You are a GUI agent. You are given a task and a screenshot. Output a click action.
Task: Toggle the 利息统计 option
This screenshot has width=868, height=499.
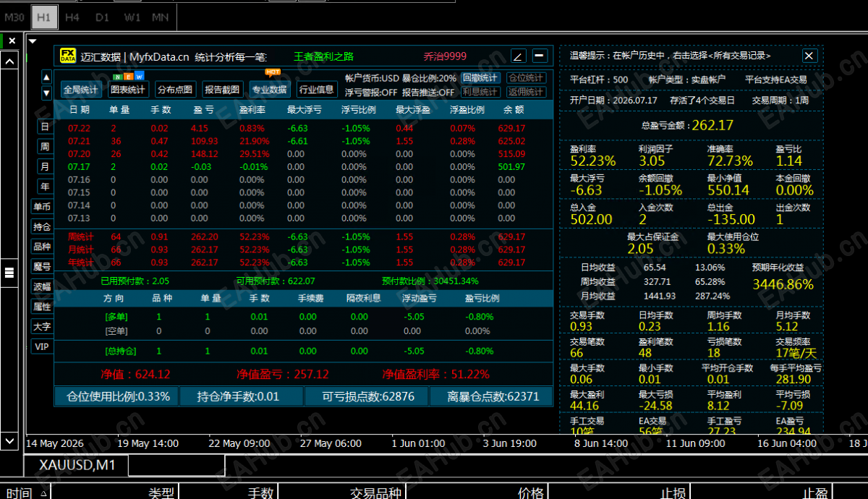click(x=480, y=92)
